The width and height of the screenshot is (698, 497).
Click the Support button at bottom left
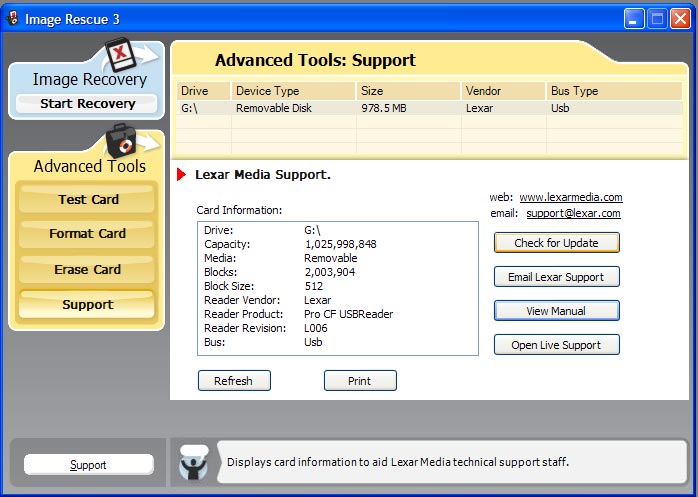tap(88, 465)
